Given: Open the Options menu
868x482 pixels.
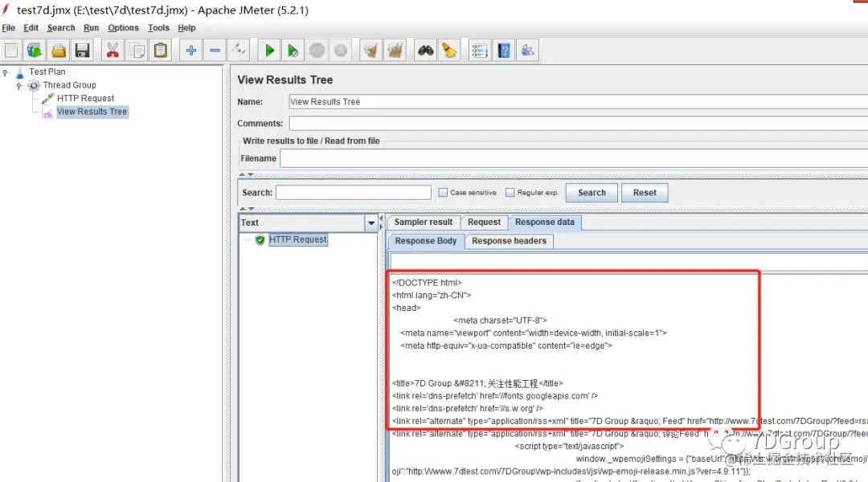Looking at the screenshot, I should click(x=123, y=27).
